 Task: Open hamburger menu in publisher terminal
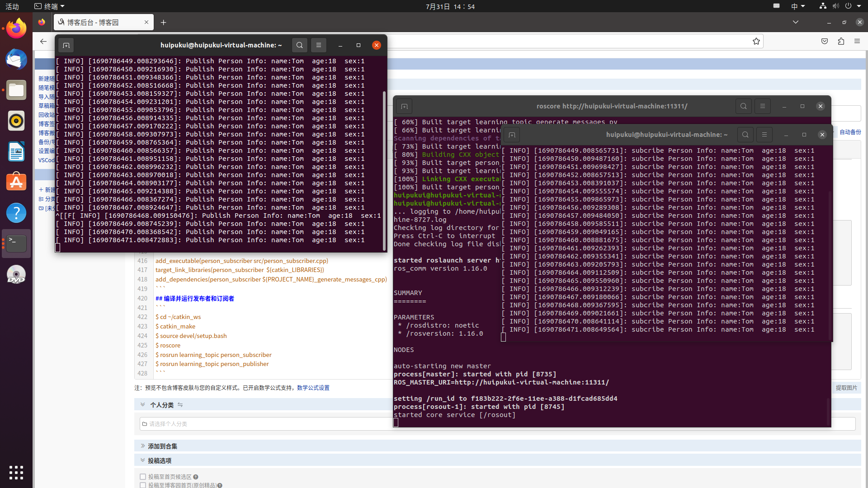[x=319, y=45]
